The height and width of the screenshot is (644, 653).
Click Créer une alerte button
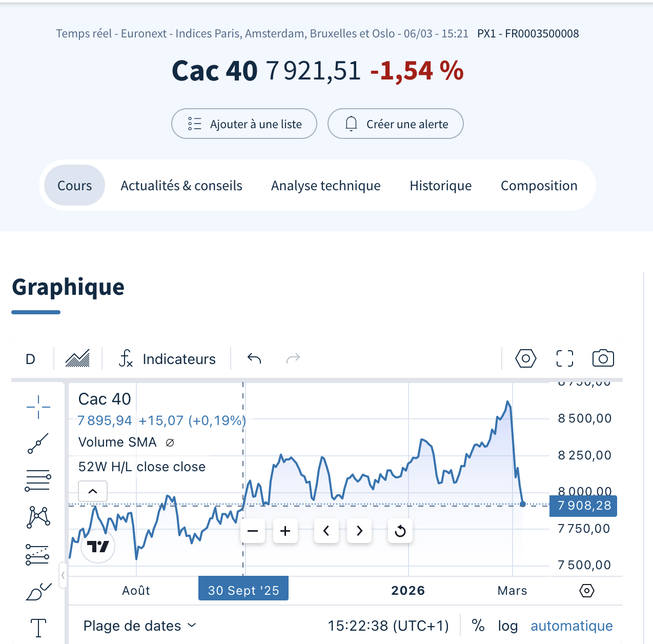point(395,124)
